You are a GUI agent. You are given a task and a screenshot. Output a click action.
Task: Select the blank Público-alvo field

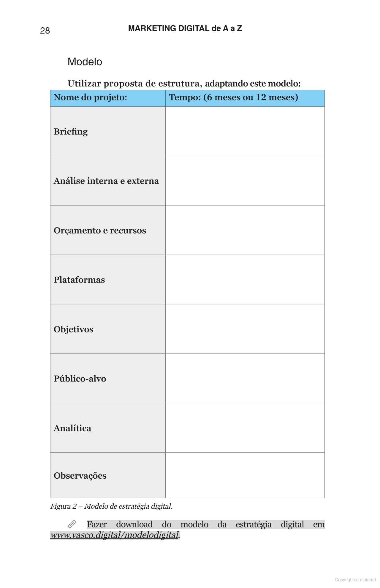coord(245,378)
